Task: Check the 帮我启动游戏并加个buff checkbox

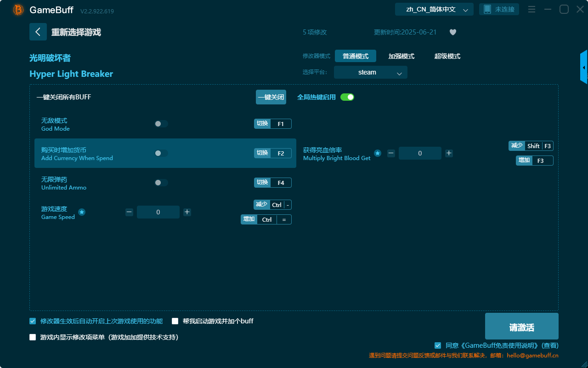Action: pyautogui.click(x=175, y=321)
